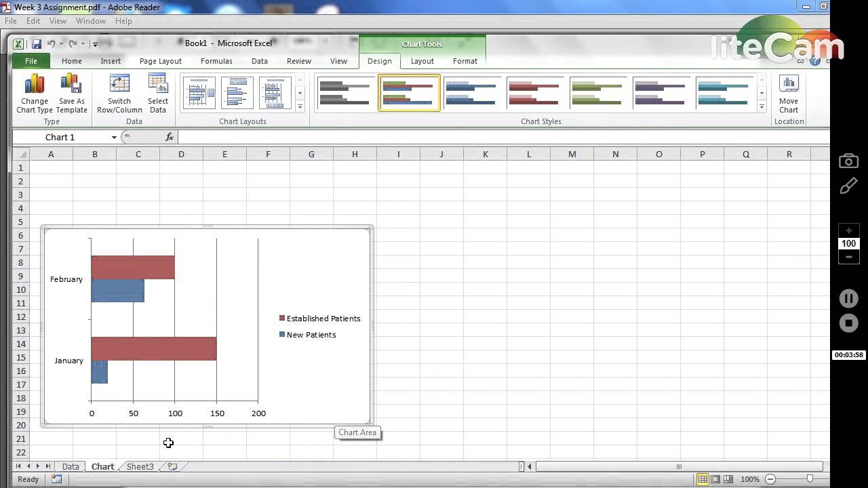The height and width of the screenshot is (488, 868).
Task: Open the Chart Tools Format tab
Action: tap(465, 61)
